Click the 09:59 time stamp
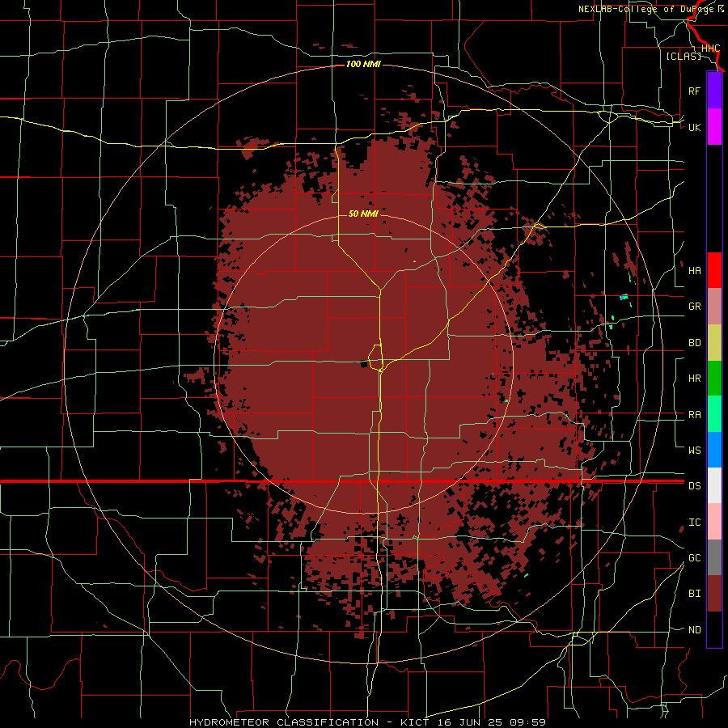The height and width of the screenshot is (728, 728). click(527, 722)
